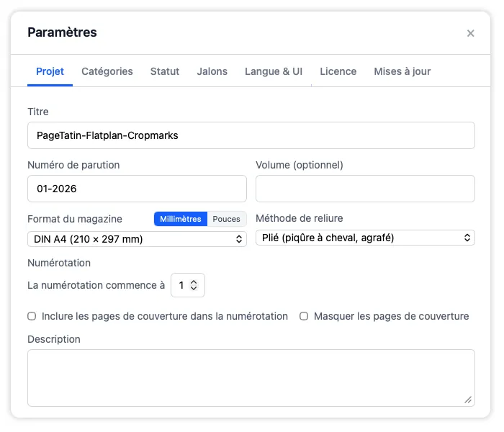Select Millimètres unit toggle
This screenshot has height=432, width=504.
pyautogui.click(x=181, y=219)
